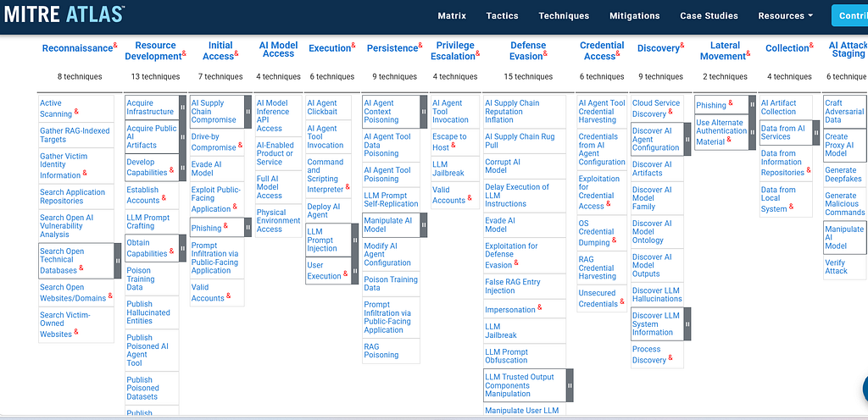Go to Matrix in the navbar
The width and height of the screenshot is (868, 420).
point(452,15)
